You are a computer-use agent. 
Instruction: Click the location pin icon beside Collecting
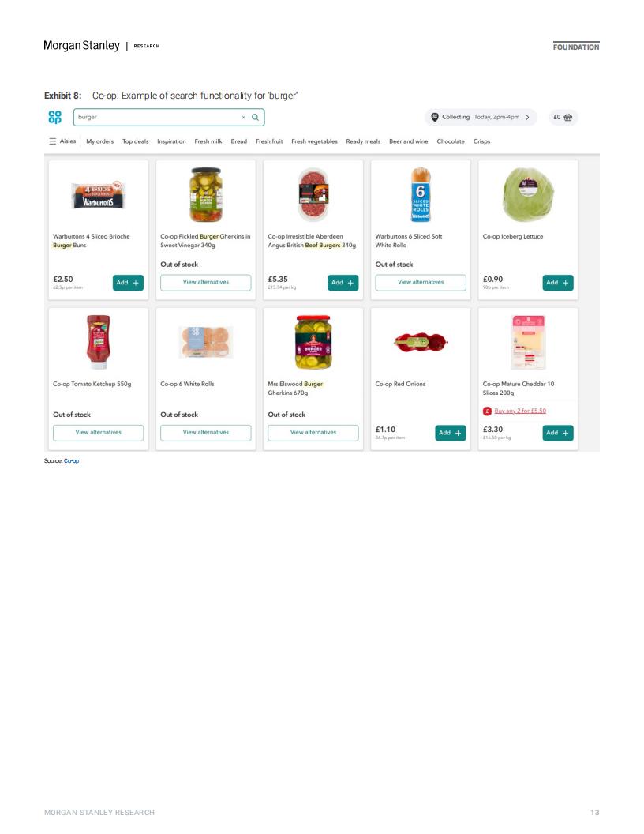pyautogui.click(x=435, y=117)
